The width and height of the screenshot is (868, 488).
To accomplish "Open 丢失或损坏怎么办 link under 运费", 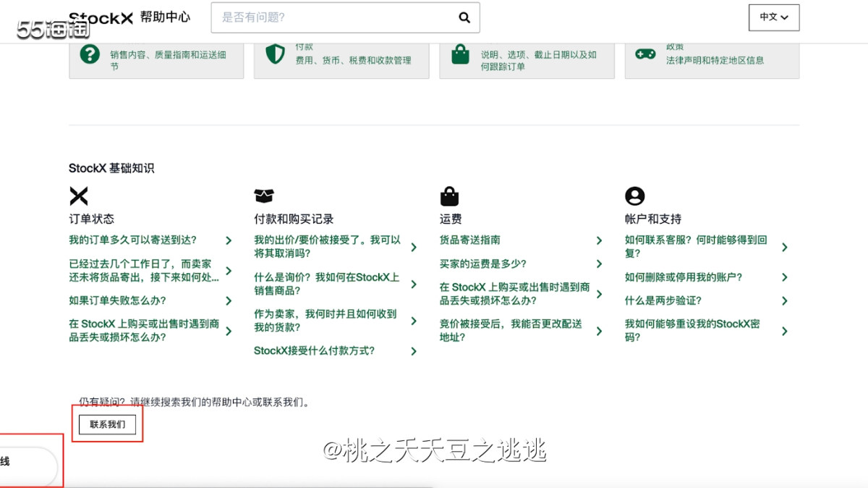I will pyautogui.click(x=514, y=293).
